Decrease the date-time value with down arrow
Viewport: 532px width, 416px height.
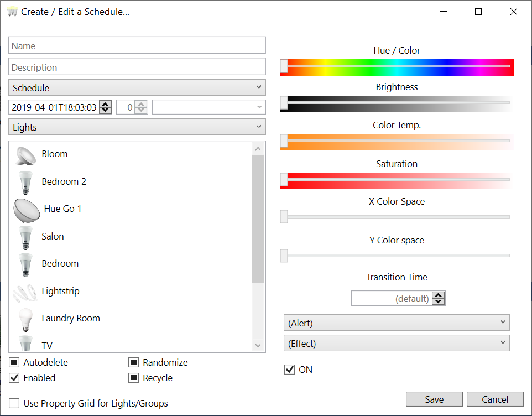pyautogui.click(x=106, y=111)
